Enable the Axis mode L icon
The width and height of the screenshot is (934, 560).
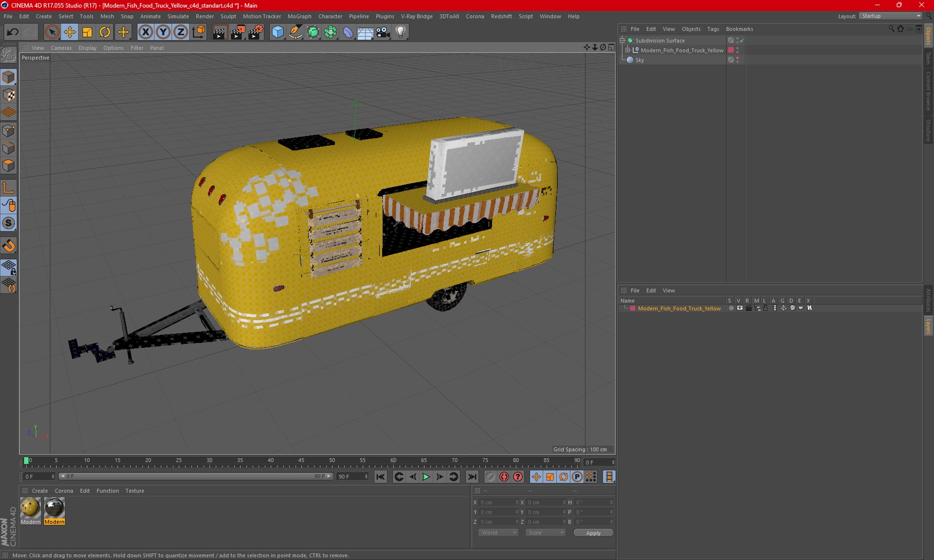[9, 188]
